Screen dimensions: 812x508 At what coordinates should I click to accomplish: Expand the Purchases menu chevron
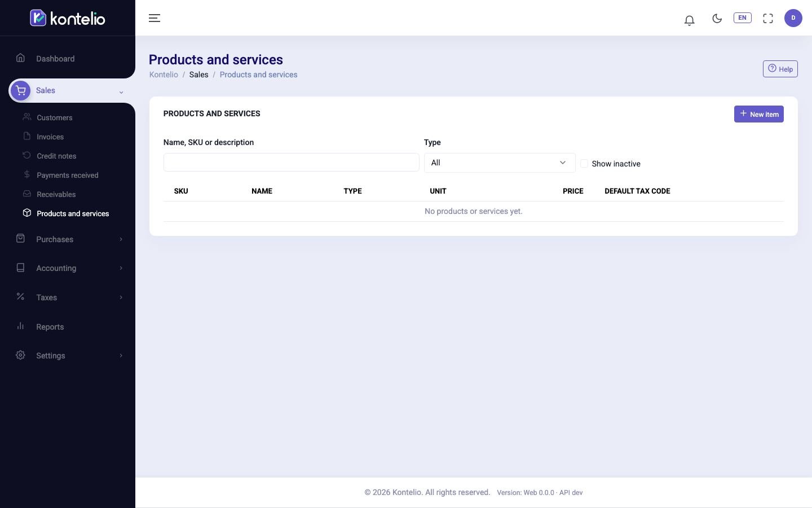click(x=121, y=239)
